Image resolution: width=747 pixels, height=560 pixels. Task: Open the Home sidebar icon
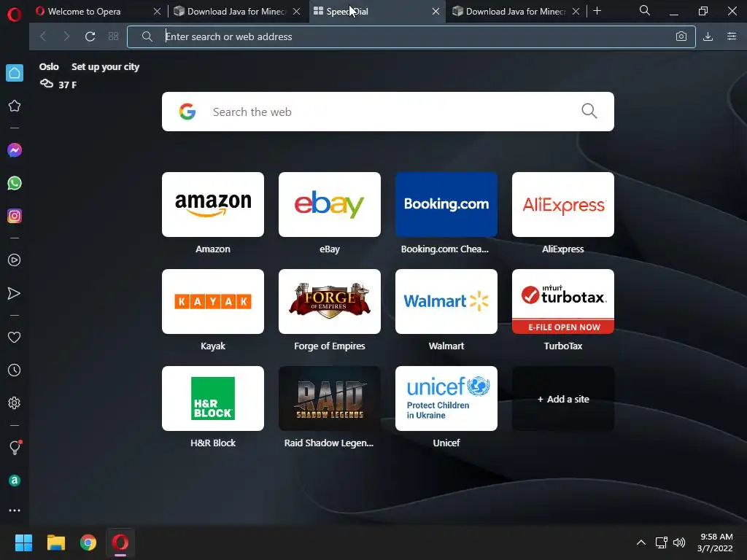15,73
